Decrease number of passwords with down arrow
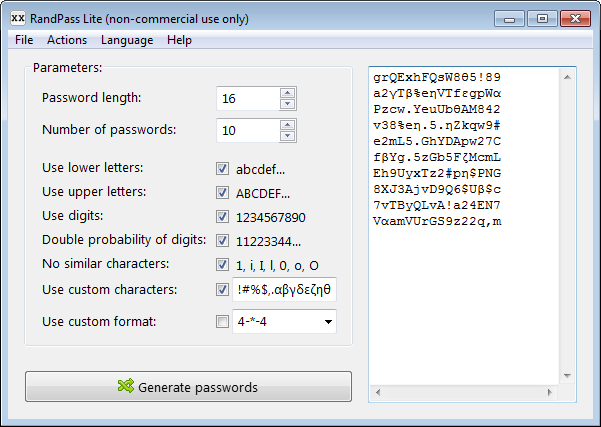 click(x=287, y=136)
